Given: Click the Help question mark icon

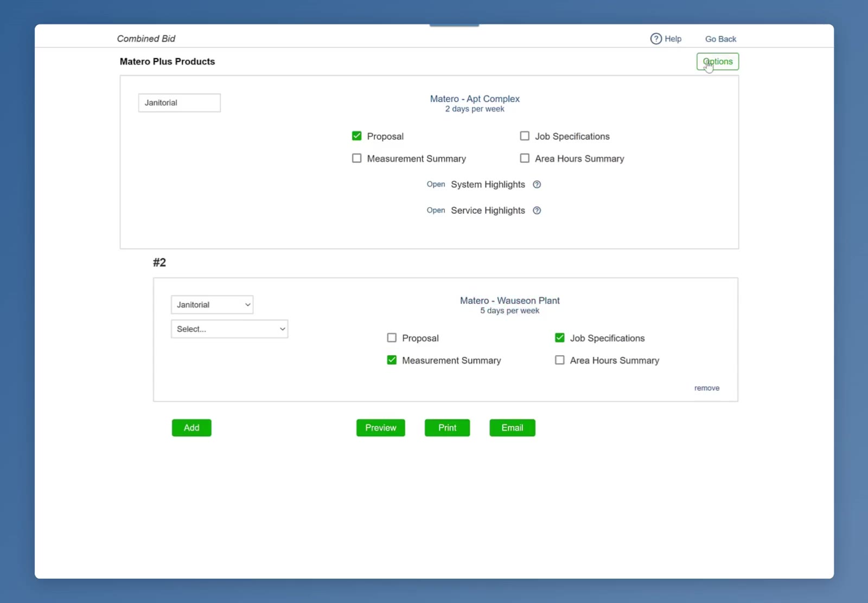Looking at the screenshot, I should tap(656, 39).
